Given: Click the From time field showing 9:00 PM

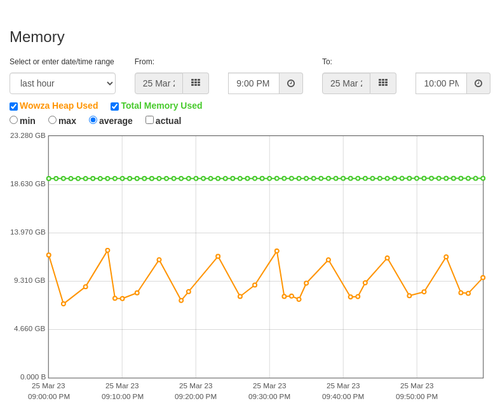Looking at the screenshot, I should coord(254,83).
